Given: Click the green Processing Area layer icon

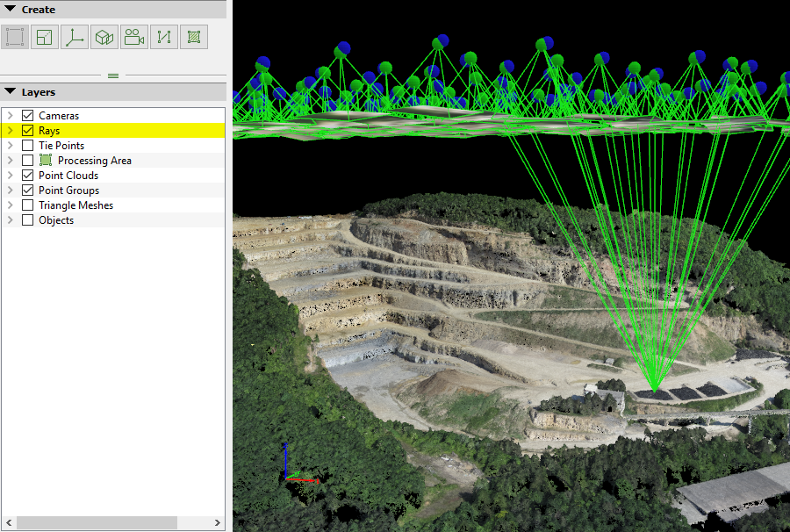Looking at the screenshot, I should click(x=46, y=161).
